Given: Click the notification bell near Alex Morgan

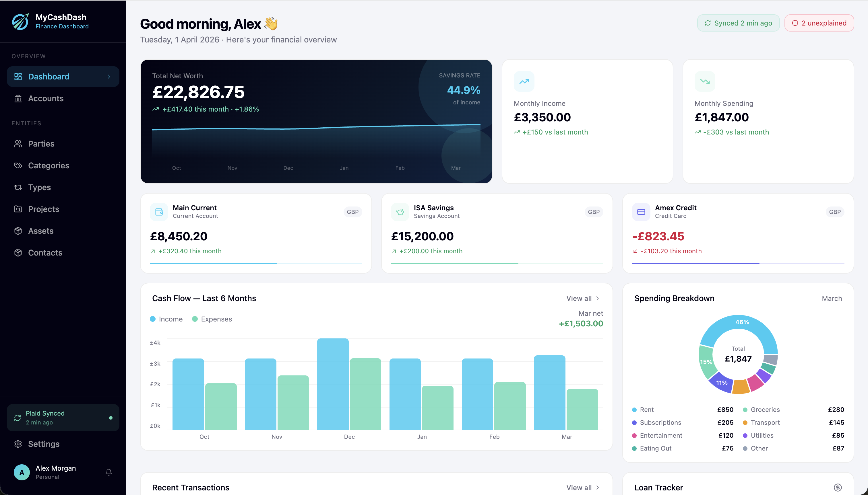Looking at the screenshot, I should tap(108, 472).
